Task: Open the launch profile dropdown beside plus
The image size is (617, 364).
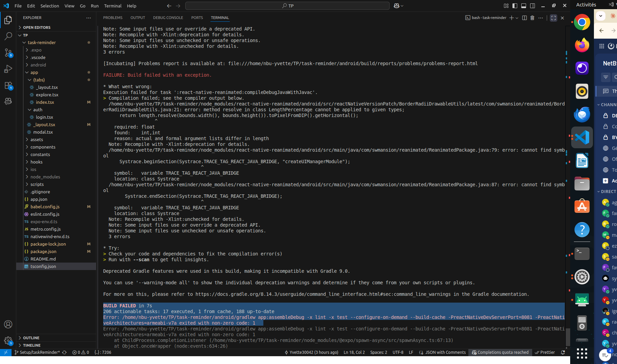Action: pyautogui.click(x=517, y=18)
